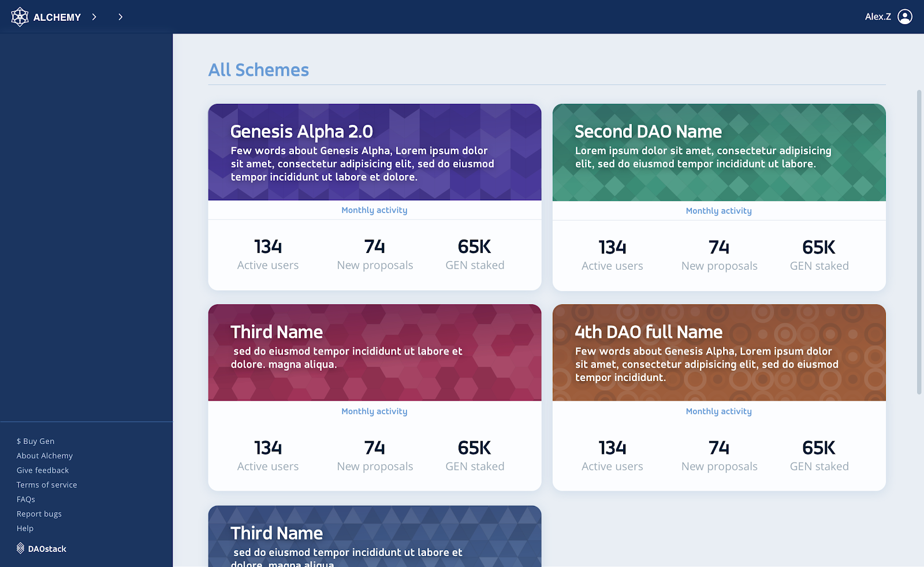The height and width of the screenshot is (567, 924).
Task: Click the first breadcrumb chevron after ALCHEMY
Action: 94,17
